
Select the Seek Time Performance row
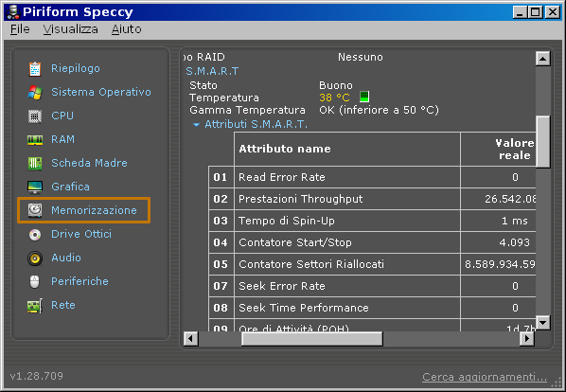pyautogui.click(x=372, y=308)
